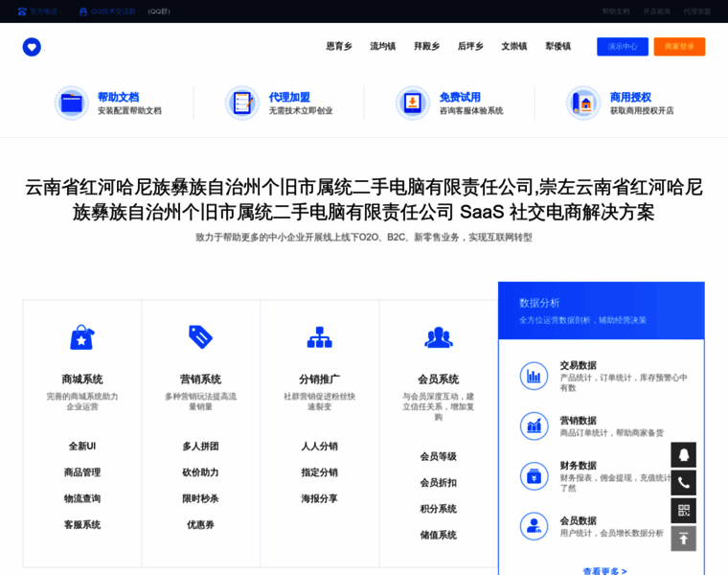Click the 代理加盟 checklist icon
The image size is (728, 575).
[x=242, y=103]
